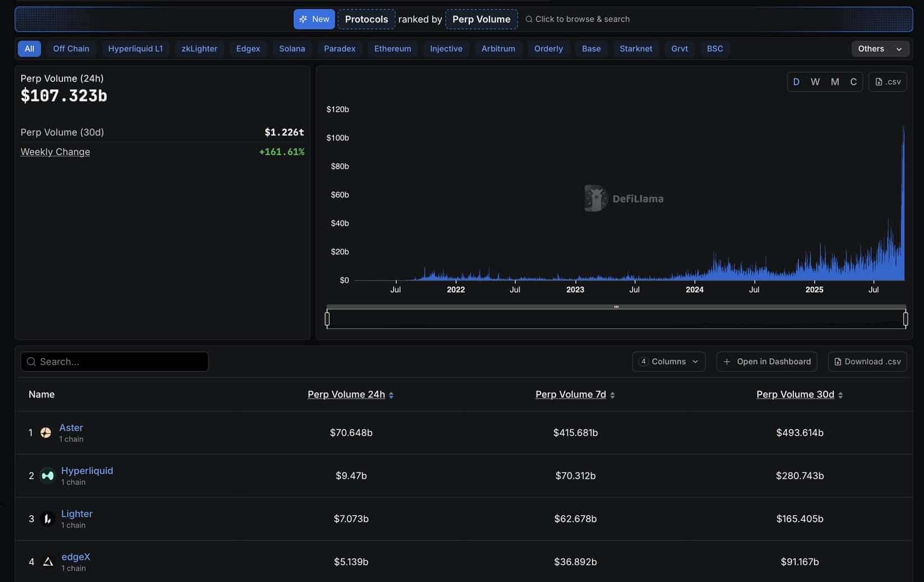This screenshot has height=582, width=924.
Task: Filter by Paradex tab
Action: [x=340, y=49]
